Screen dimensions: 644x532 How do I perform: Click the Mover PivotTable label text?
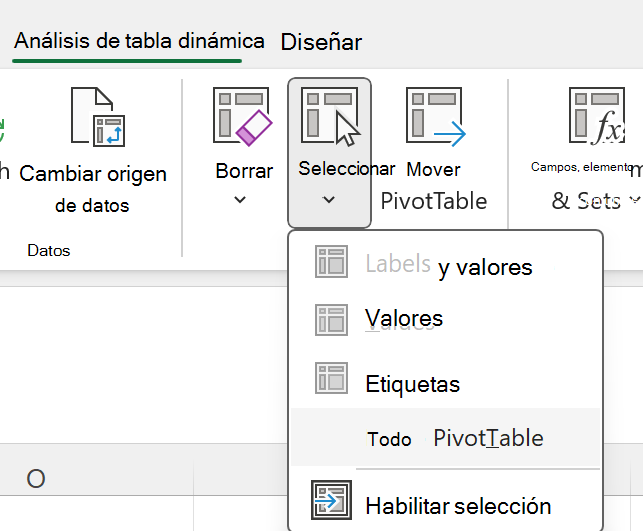pos(434,185)
